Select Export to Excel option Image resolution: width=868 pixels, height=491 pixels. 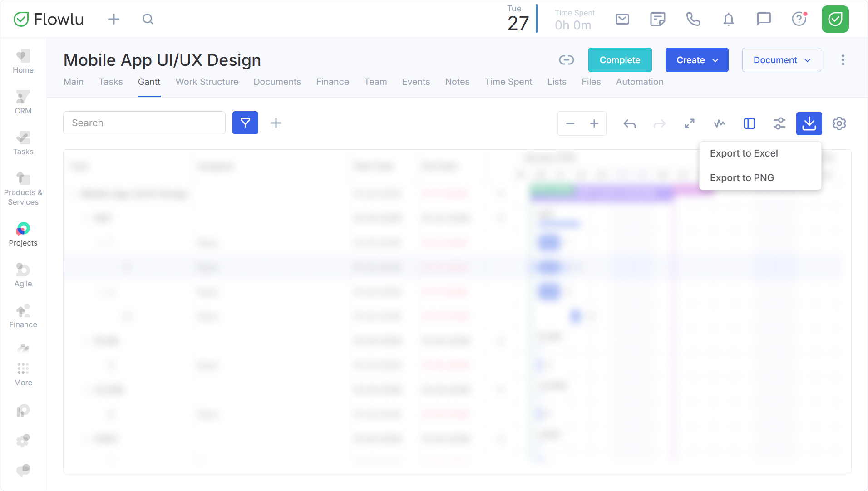coord(744,153)
